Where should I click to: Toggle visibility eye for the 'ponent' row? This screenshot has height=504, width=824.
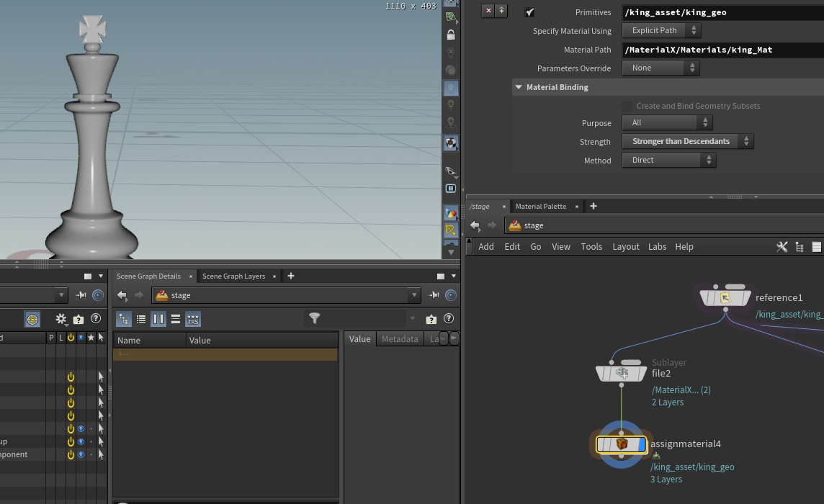click(81, 454)
